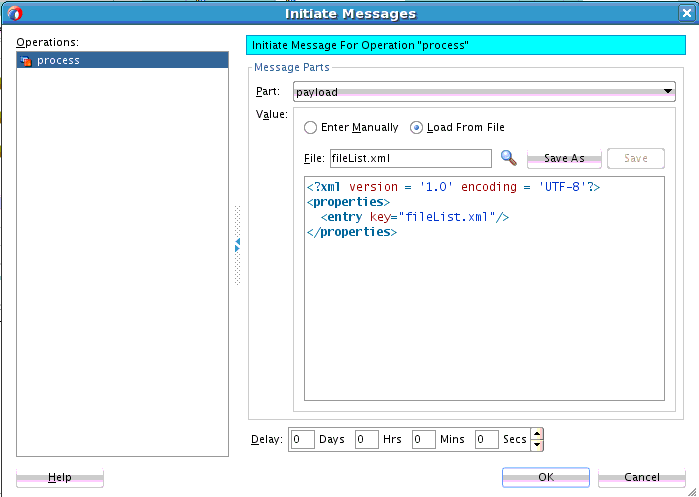Decrease the delay with the down spinner arrow

(x=537, y=444)
